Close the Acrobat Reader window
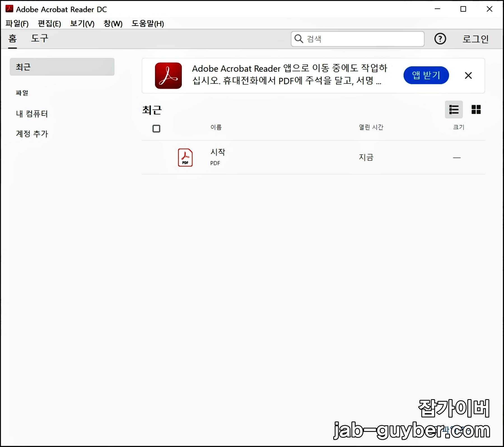504x447 pixels. tap(489, 9)
